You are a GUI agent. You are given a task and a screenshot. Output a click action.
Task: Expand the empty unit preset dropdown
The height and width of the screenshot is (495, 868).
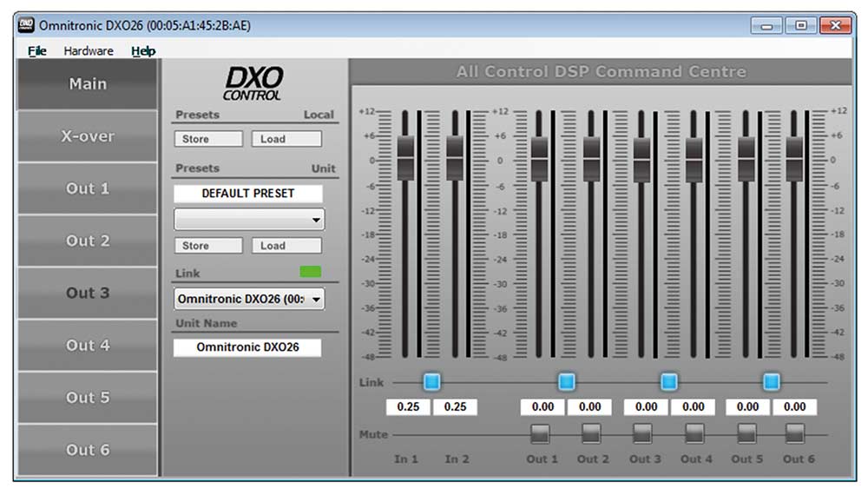[249, 220]
